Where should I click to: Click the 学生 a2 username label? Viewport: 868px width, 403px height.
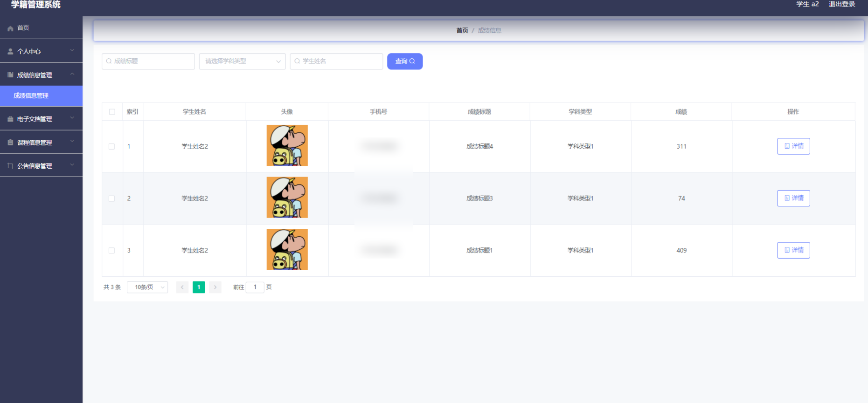[x=807, y=4]
